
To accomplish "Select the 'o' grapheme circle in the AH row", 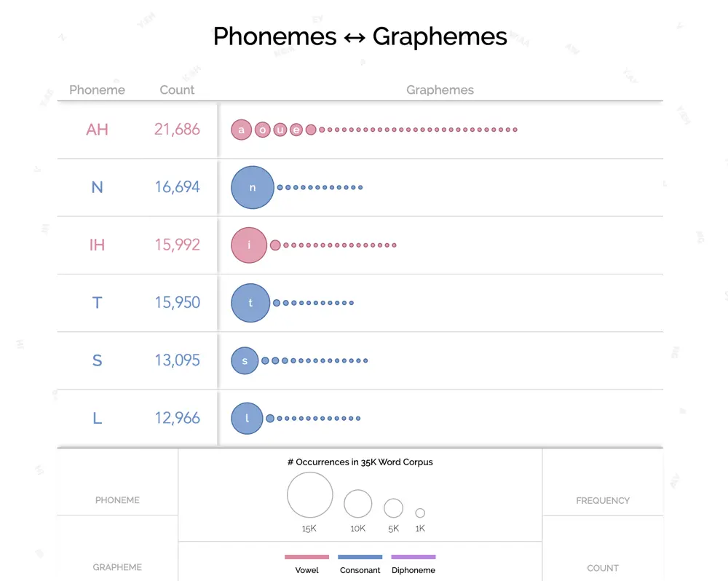I will [263, 130].
